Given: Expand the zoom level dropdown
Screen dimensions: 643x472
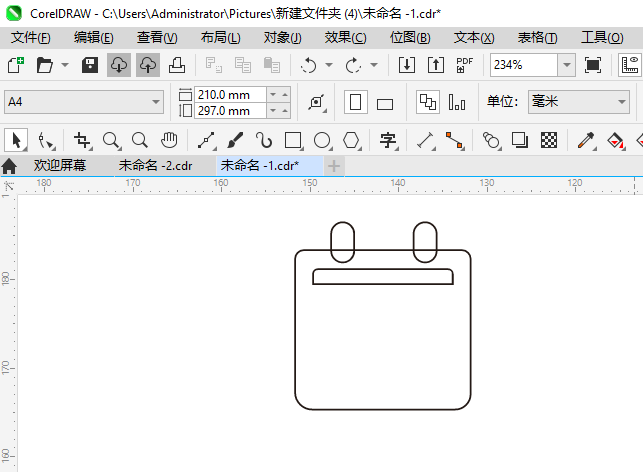Looking at the screenshot, I should point(566,65).
